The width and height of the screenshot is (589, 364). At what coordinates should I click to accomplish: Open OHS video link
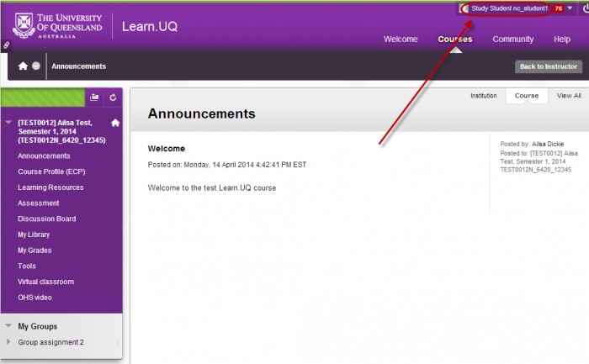pos(34,298)
